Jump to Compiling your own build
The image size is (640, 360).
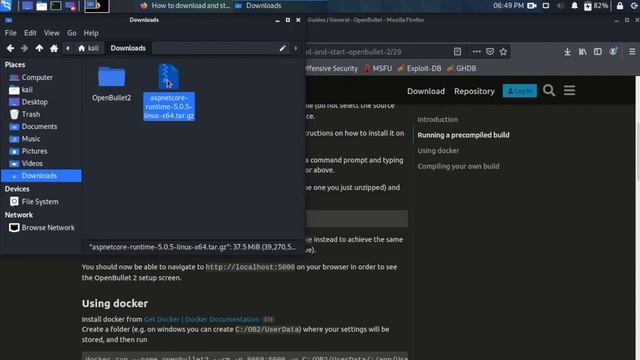(458, 166)
